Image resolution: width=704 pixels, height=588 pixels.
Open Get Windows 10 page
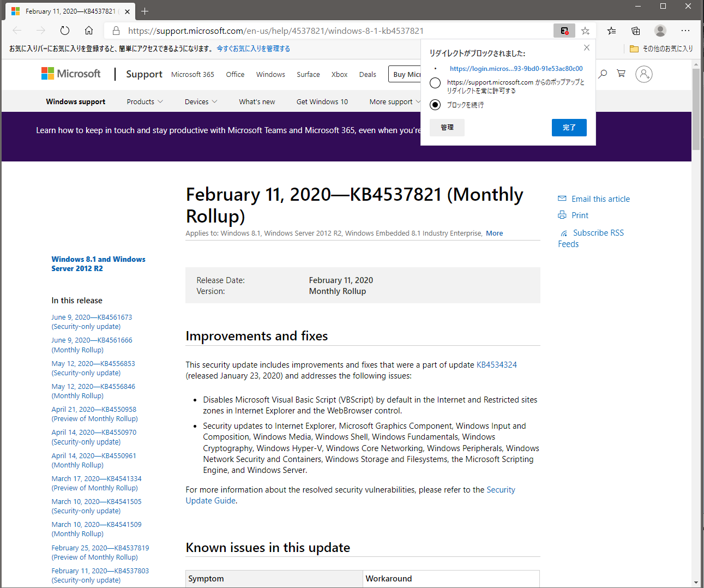[x=322, y=101]
